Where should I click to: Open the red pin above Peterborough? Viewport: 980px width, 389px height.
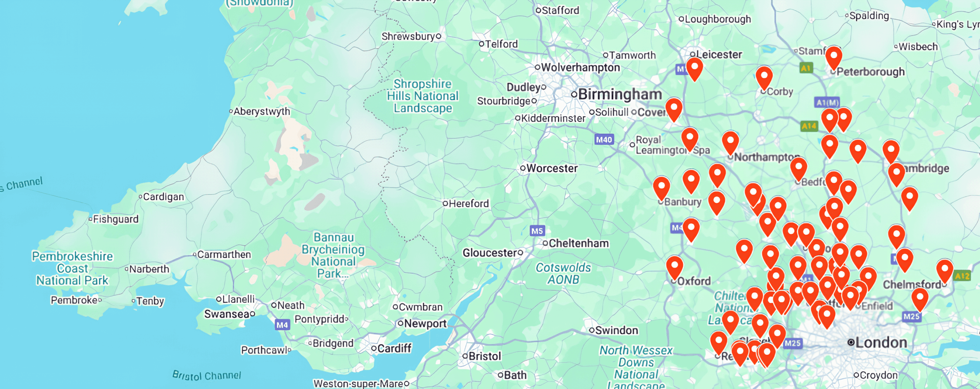coord(833,58)
